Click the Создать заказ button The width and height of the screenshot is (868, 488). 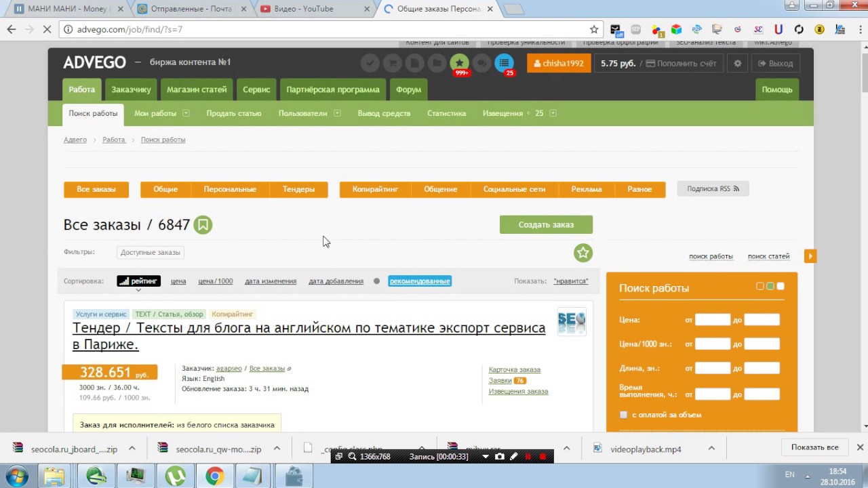(x=546, y=224)
